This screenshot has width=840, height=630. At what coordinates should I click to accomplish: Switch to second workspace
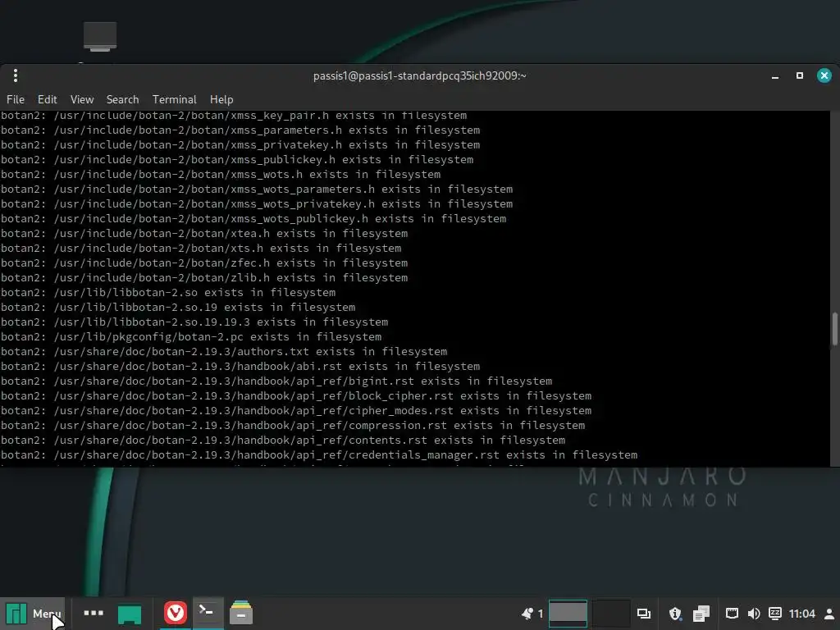click(x=610, y=614)
